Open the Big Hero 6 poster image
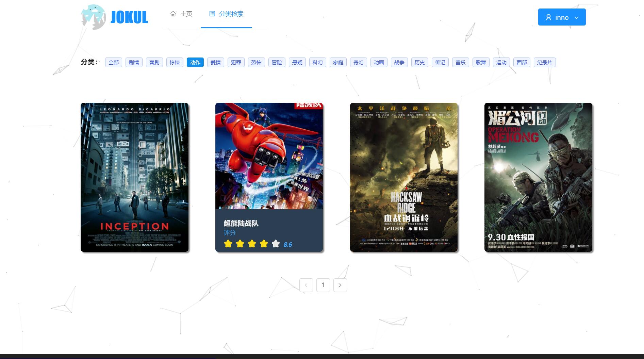The image size is (644, 359). 269,156
